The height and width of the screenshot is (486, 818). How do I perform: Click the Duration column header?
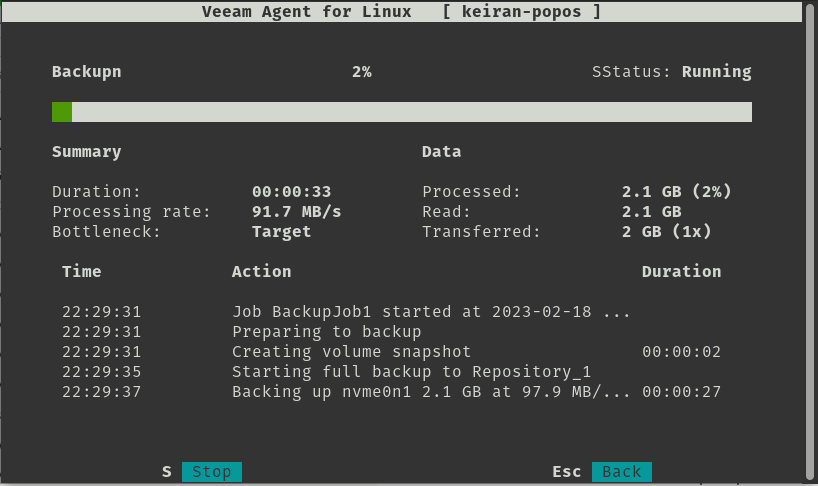[681, 272]
